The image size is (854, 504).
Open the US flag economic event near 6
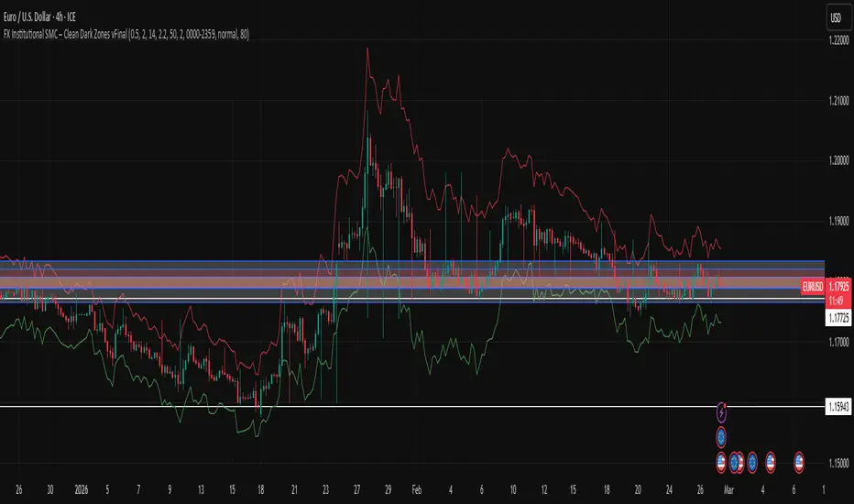click(x=799, y=463)
